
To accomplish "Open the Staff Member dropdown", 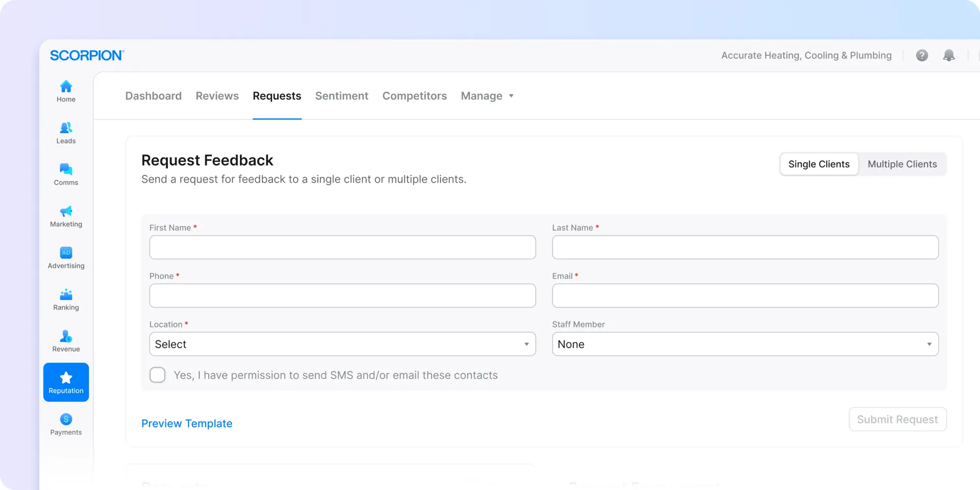I will 745,344.
